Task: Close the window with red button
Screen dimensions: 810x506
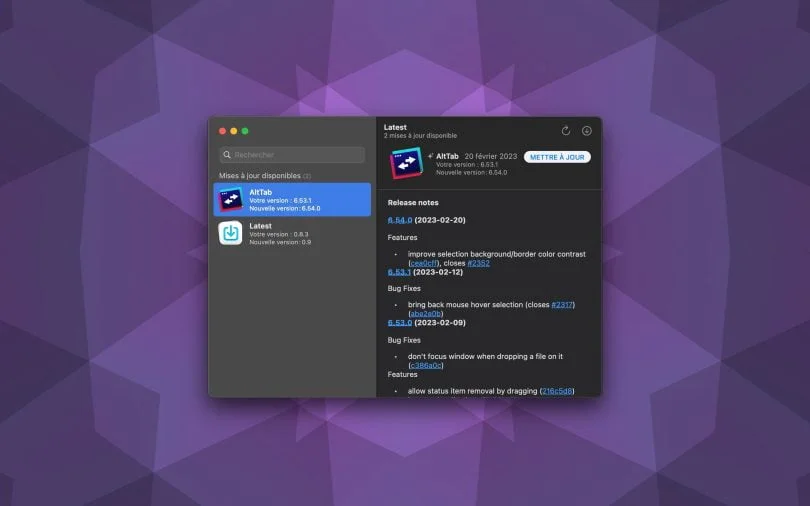Action: 223,131
